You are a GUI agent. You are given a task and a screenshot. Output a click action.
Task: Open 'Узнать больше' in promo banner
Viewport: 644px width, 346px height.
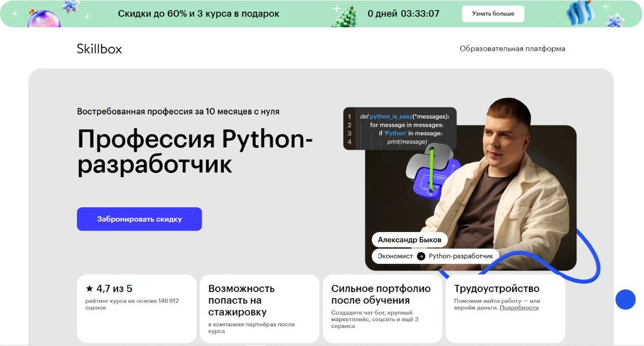tap(493, 14)
